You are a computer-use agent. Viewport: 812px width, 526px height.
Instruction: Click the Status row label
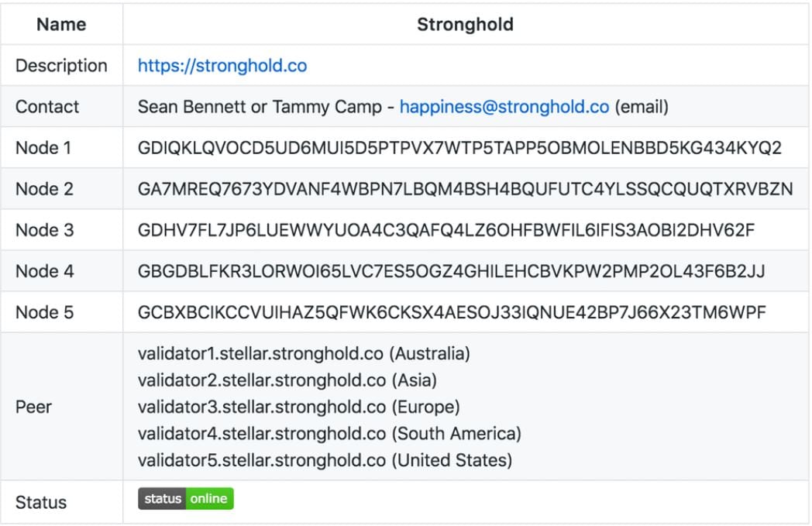tap(41, 502)
